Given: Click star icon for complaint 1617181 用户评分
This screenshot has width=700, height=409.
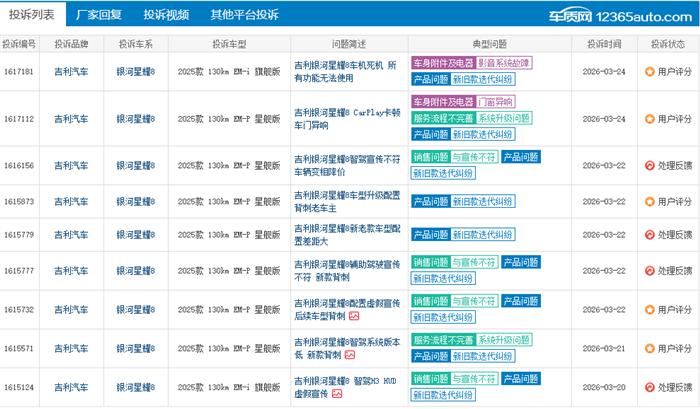Looking at the screenshot, I should point(649,71).
